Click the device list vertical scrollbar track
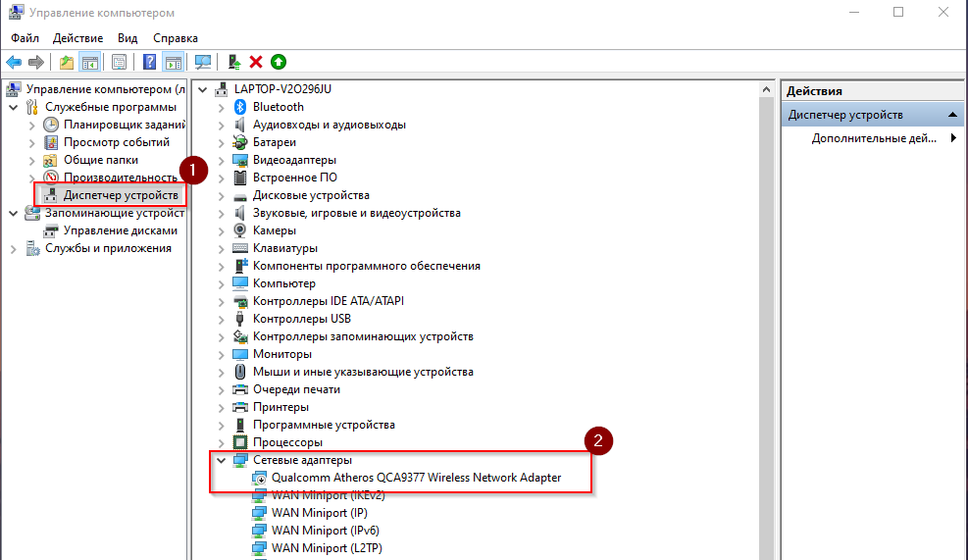Screen dimensions: 968x560 (766, 328)
